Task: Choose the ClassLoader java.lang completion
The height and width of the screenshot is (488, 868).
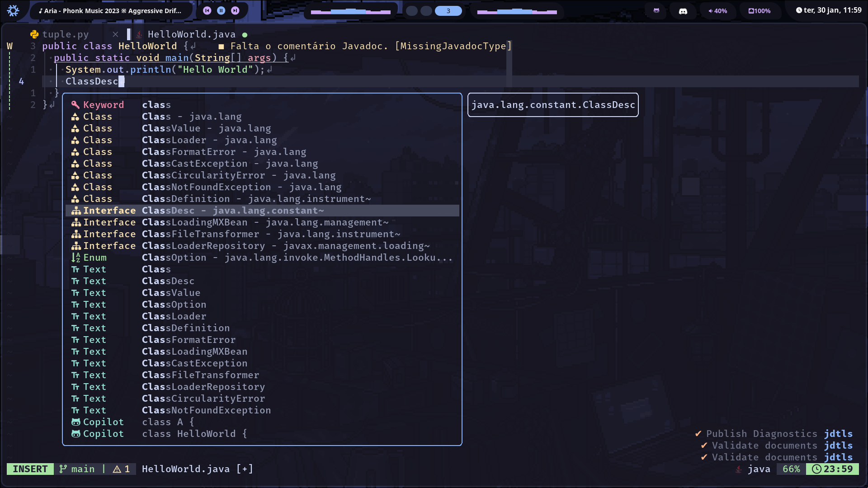Action: pos(209,140)
